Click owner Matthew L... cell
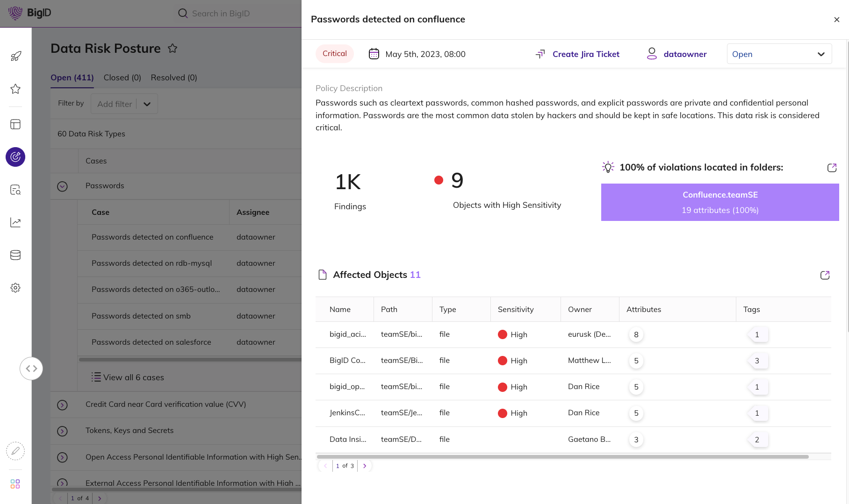Screen dimensions: 849x504 coord(589,360)
